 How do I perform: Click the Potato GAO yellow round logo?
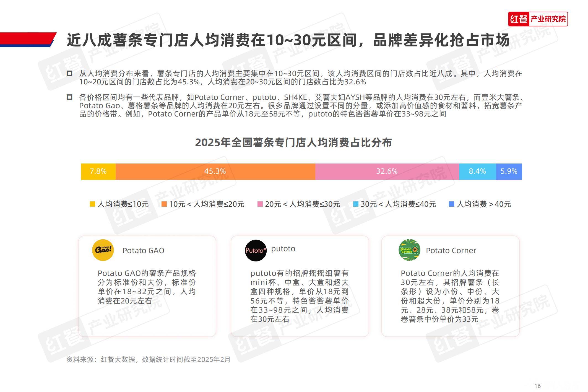[x=103, y=250]
